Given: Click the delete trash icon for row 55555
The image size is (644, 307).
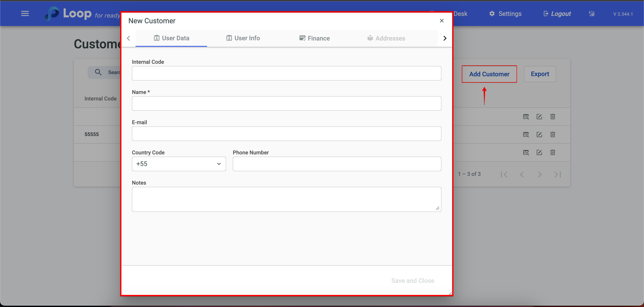Looking at the screenshot, I should tap(553, 135).
